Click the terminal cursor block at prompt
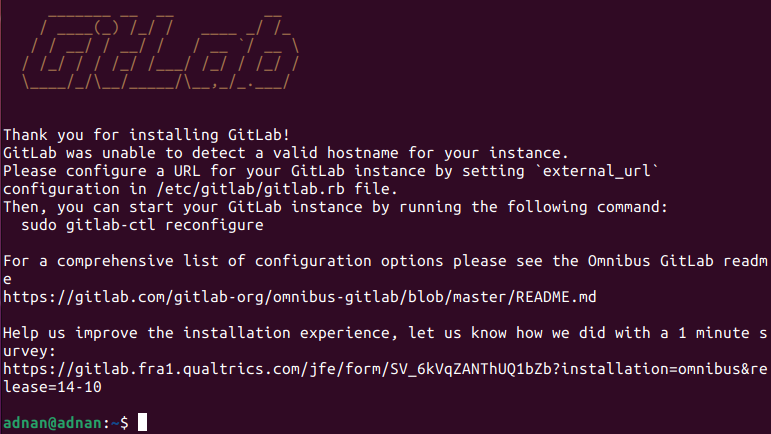 point(142,422)
